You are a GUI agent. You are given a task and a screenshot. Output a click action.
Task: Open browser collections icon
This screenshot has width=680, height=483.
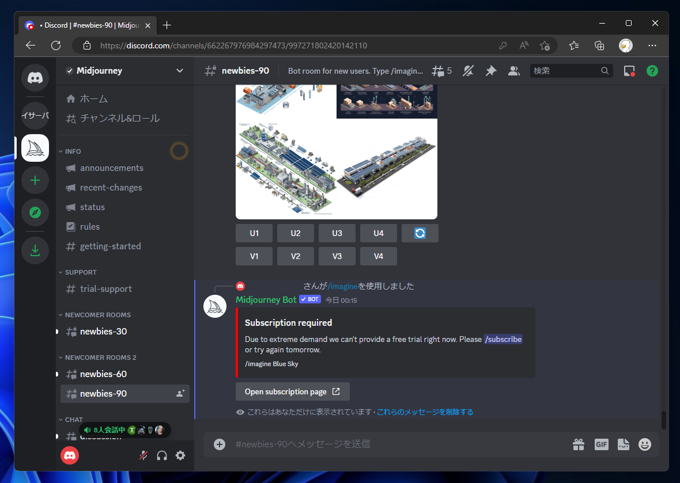click(599, 46)
